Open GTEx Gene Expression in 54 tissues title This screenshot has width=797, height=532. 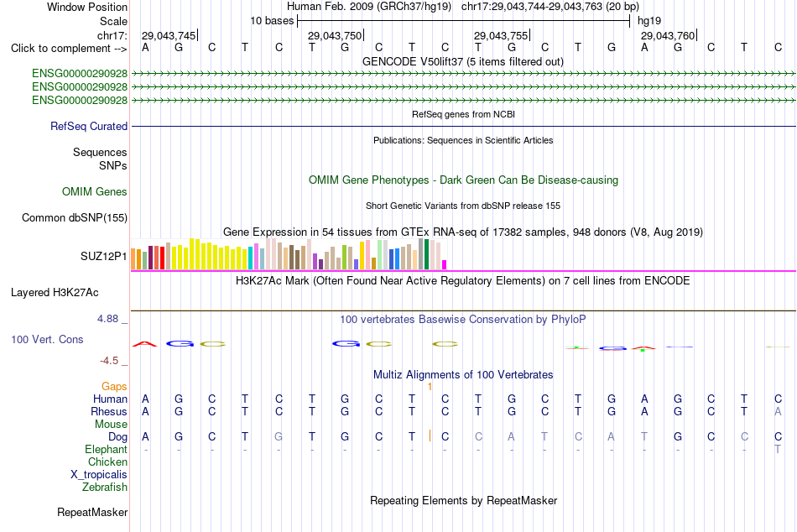click(463, 232)
